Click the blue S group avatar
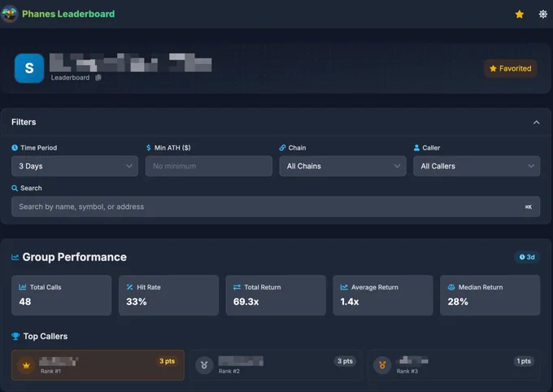The image size is (553, 392). [29, 68]
